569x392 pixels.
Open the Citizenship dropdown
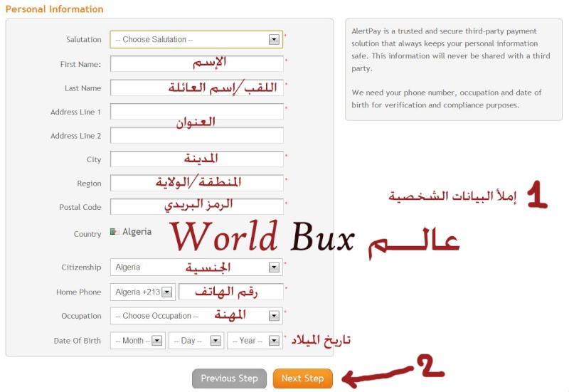tap(196, 267)
